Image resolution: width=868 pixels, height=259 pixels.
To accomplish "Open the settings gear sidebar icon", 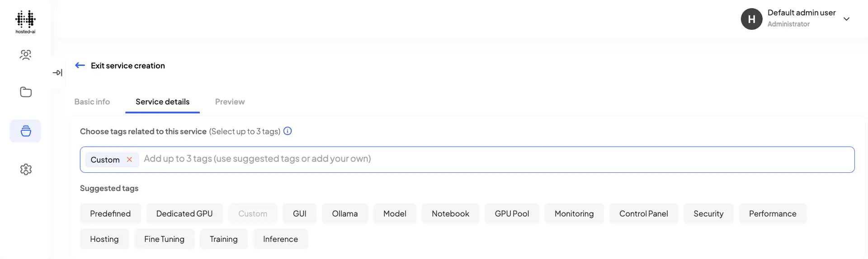I will 26,169.
